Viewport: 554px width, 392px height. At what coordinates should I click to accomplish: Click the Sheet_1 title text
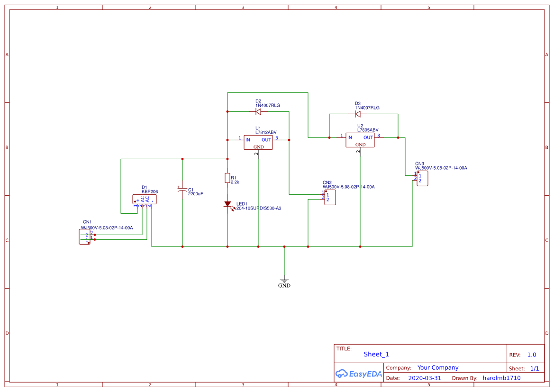pyautogui.click(x=375, y=354)
